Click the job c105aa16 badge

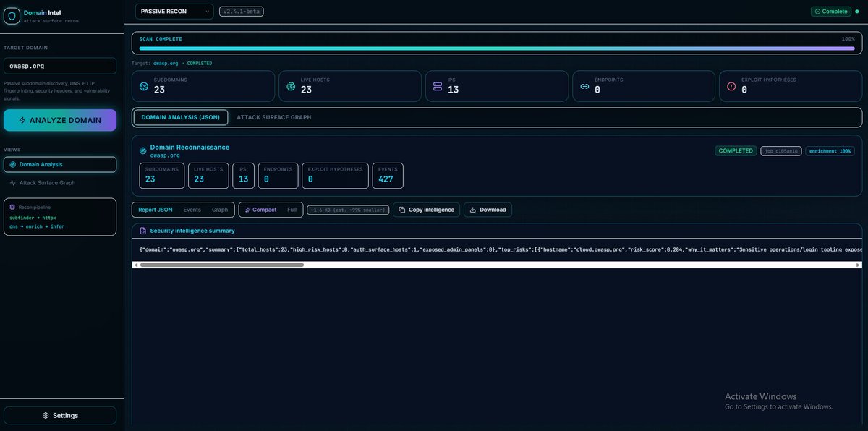[x=781, y=150]
